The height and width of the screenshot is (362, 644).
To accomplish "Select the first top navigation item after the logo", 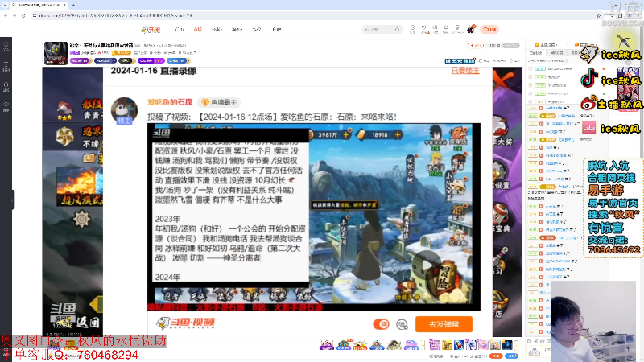I will point(179,30).
